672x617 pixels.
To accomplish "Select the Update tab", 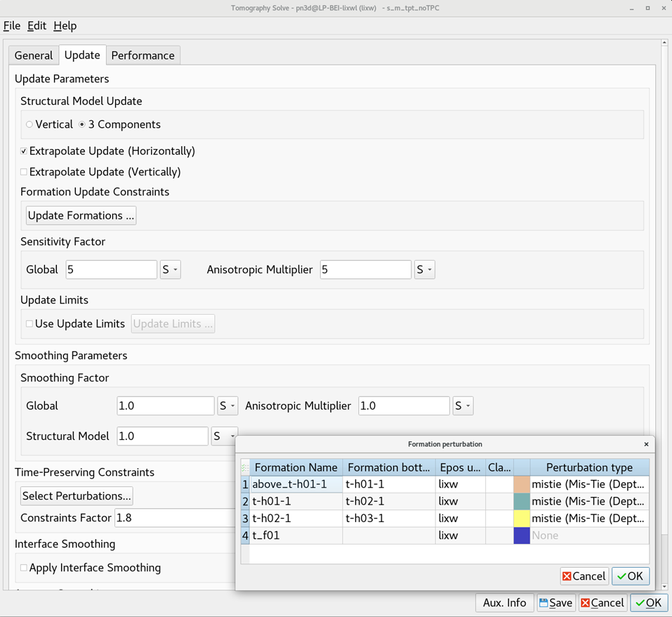I will (82, 55).
